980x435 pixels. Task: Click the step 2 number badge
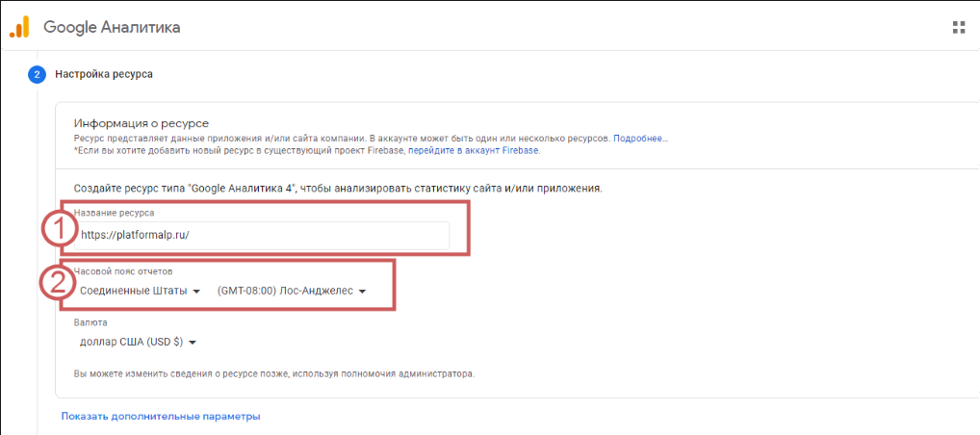(x=37, y=74)
